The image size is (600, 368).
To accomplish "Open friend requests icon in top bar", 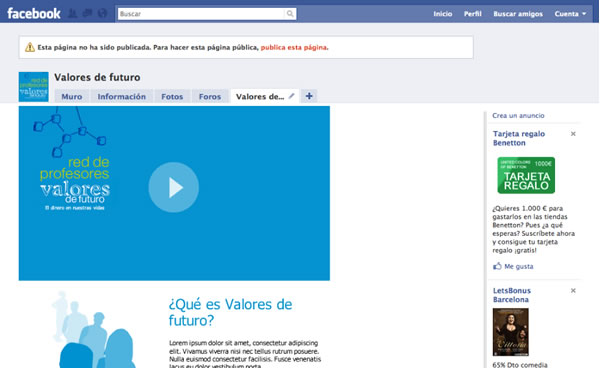I will click(x=72, y=13).
